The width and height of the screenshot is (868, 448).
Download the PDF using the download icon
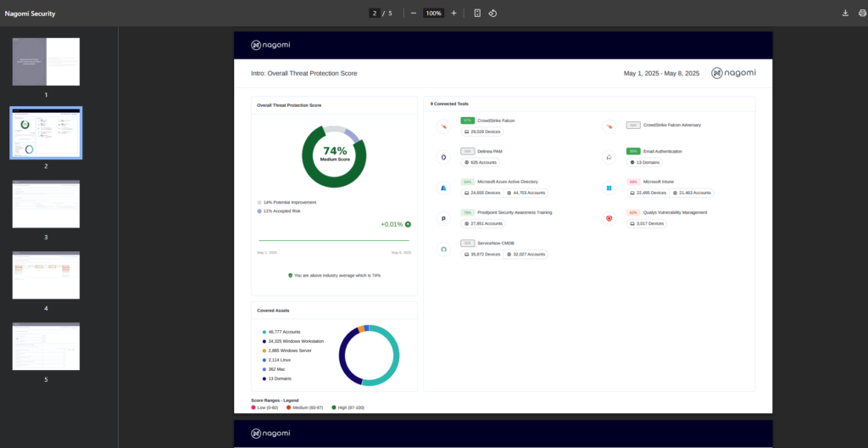click(845, 14)
